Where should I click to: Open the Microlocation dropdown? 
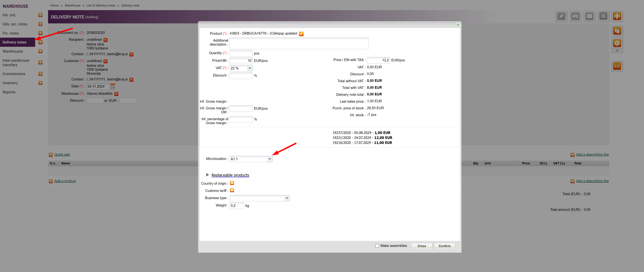(x=270, y=159)
